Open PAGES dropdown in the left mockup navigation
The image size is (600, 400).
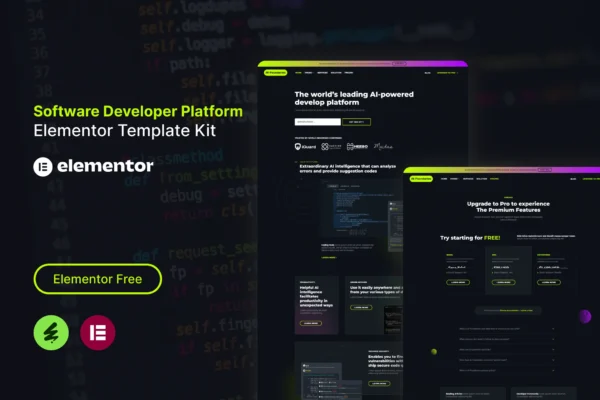point(309,73)
